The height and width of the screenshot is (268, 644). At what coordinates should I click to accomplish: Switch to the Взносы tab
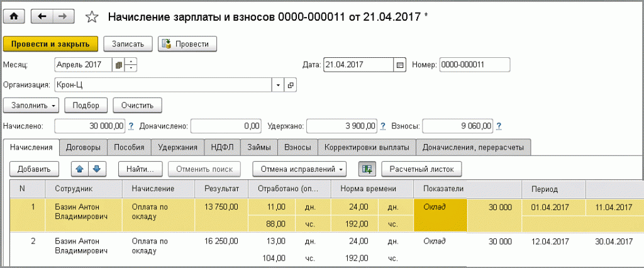click(297, 147)
